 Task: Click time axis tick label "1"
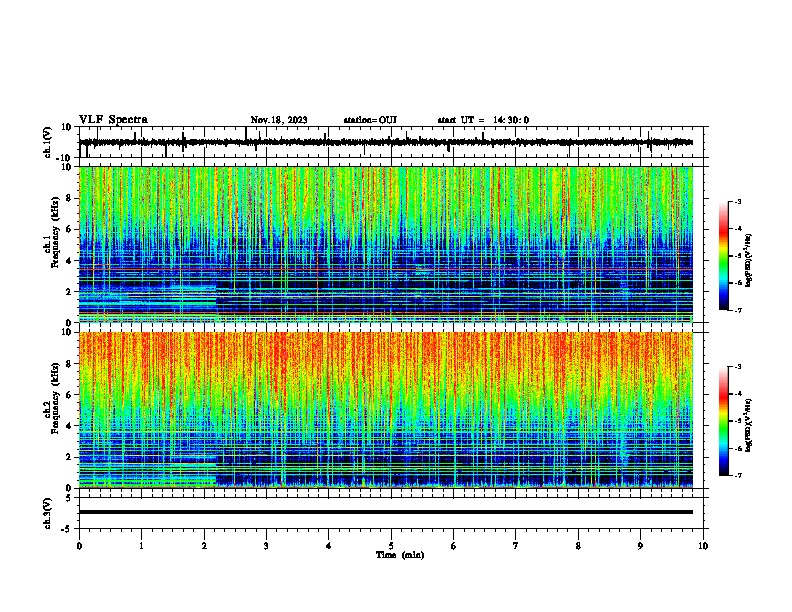point(141,546)
